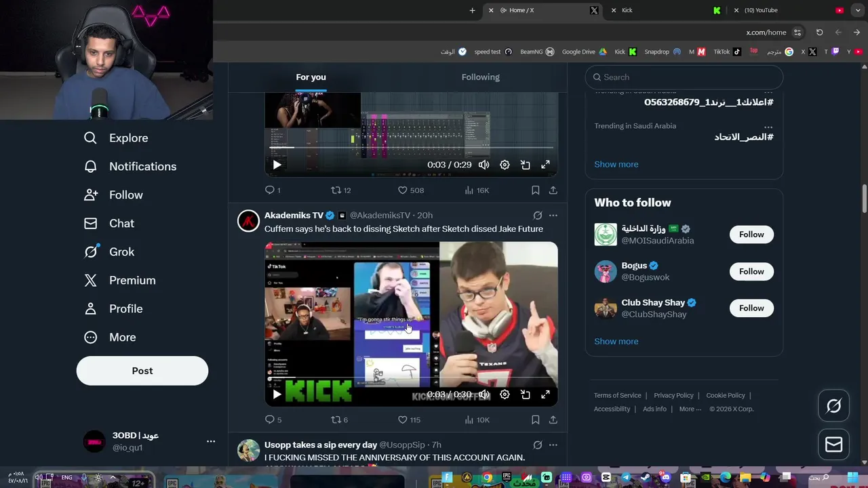Enter fullscreen on the Kick video
The height and width of the screenshot is (488, 868).
[545, 394]
